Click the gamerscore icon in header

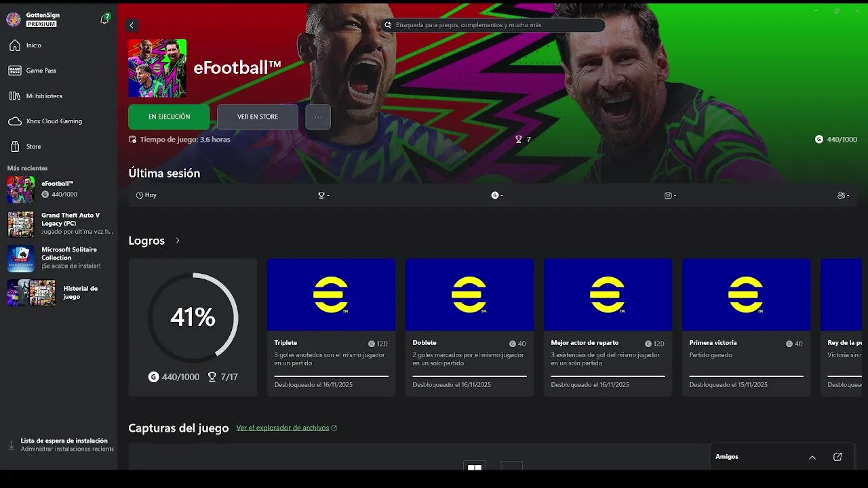tap(819, 139)
